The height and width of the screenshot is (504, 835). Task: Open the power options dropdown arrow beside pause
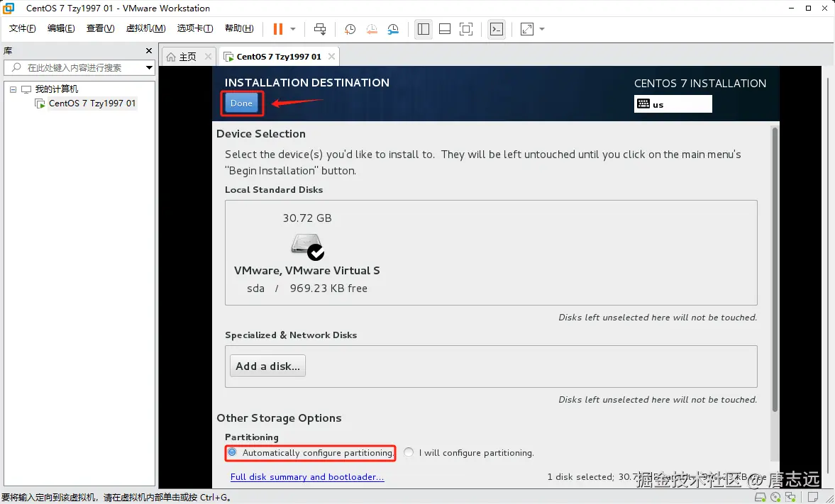pyautogui.click(x=293, y=29)
